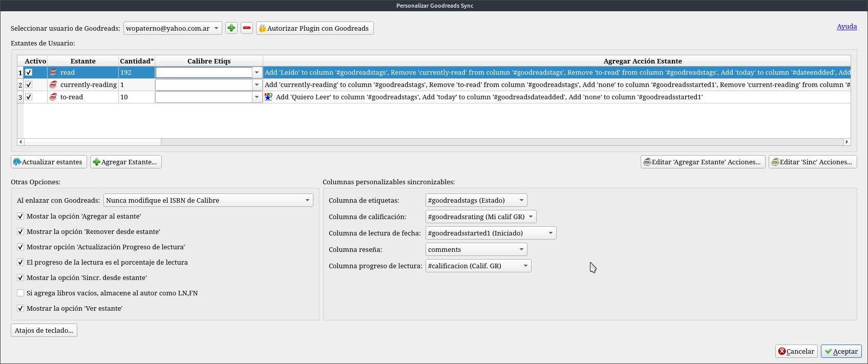Open 'Atajos de teclado...' keyboard shortcuts
This screenshot has width=868, height=364.
(x=44, y=330)
